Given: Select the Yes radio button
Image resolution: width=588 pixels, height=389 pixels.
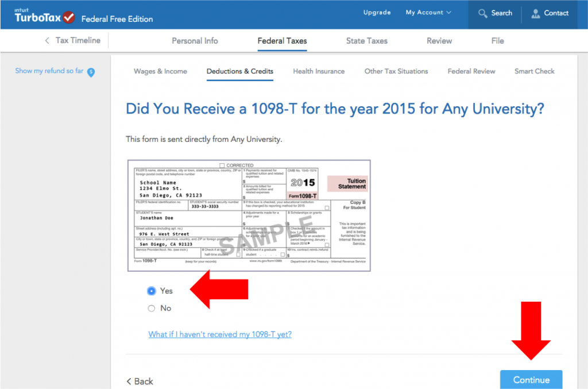Looking at the screenshot, I should point(150,291).
